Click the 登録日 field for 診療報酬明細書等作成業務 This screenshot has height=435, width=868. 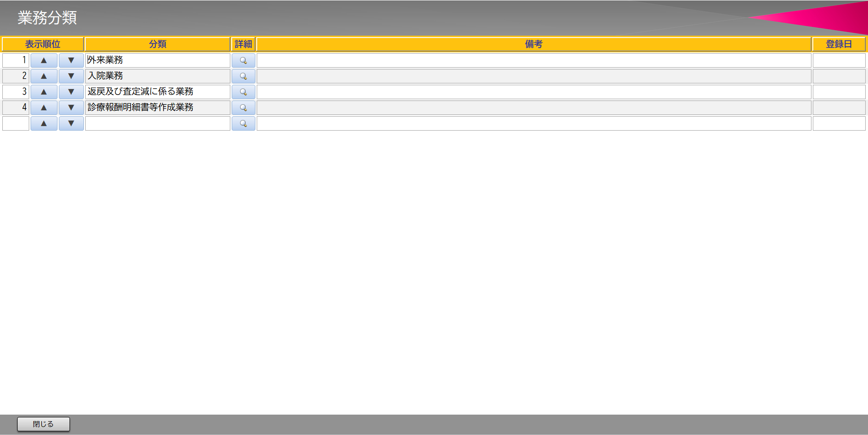[839, 107]
